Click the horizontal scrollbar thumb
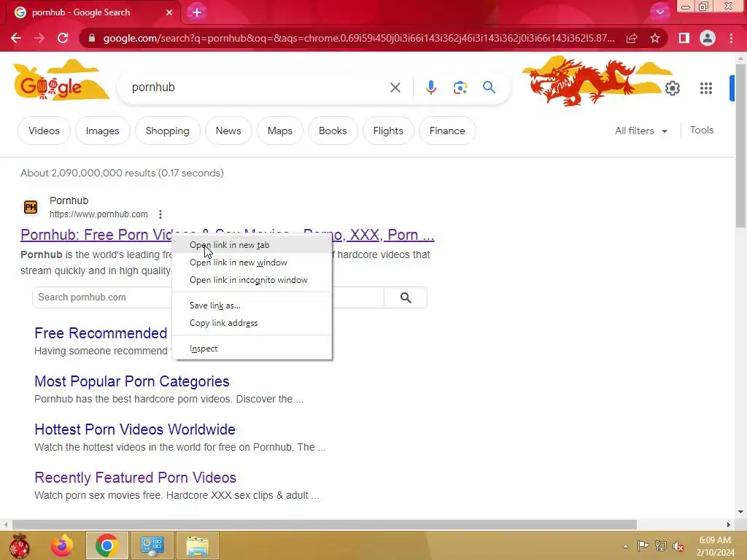 [x=325, y=524]
